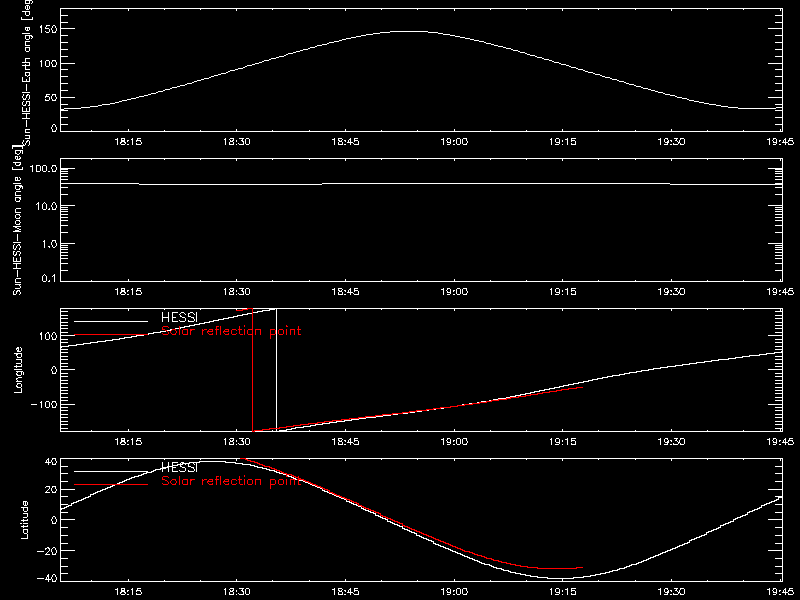This screenshot has height=600, width=800.
Task: Click the Longitude axis label
Action: point(18,370)
